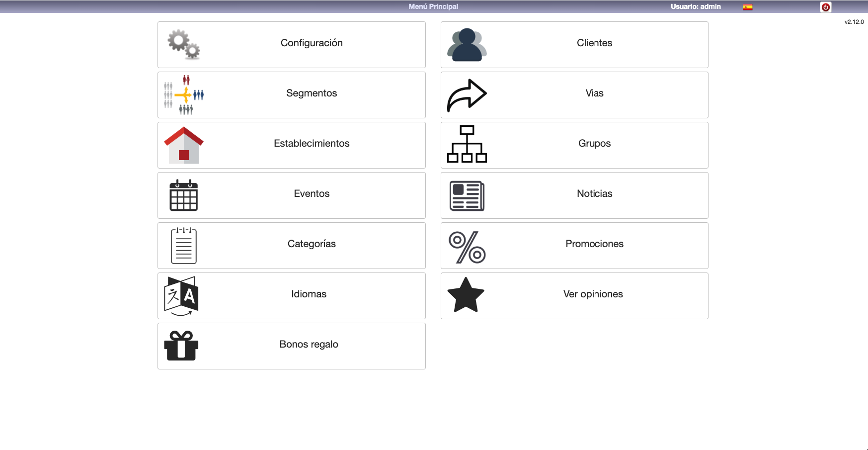Click the gears Configuración icon
Image resolution: width=868 pixels, height=450 pixels.
184,45
